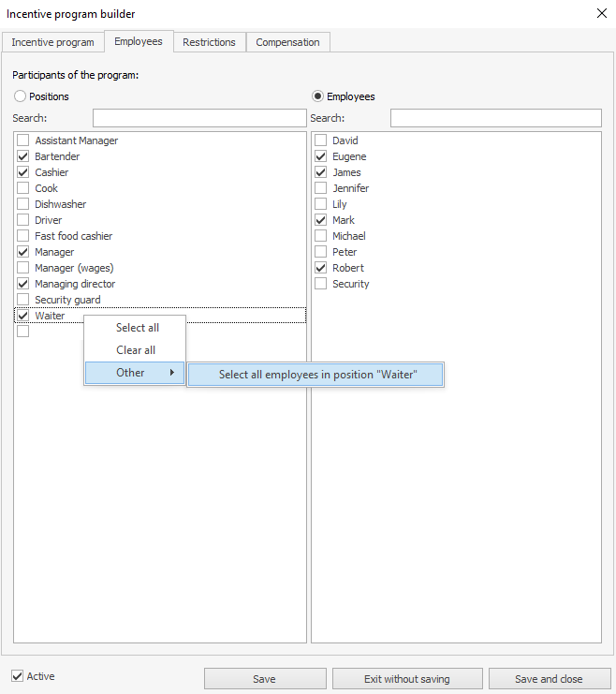Select the Employees radio button
This screenshot has width=616, height=694.
coord(317,96)
